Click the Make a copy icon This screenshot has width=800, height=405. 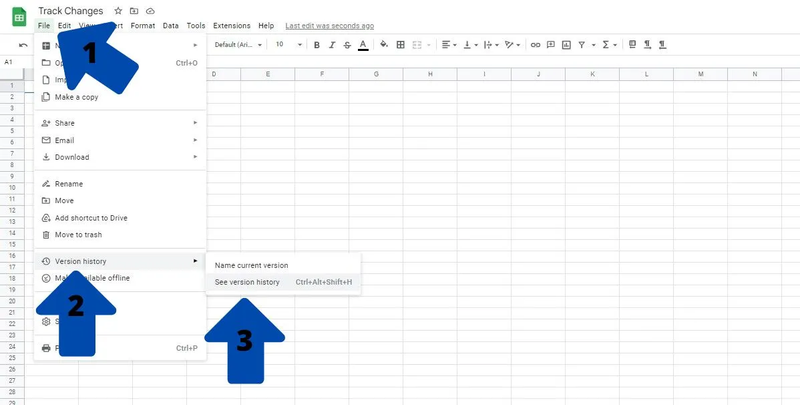click(46, 97)
